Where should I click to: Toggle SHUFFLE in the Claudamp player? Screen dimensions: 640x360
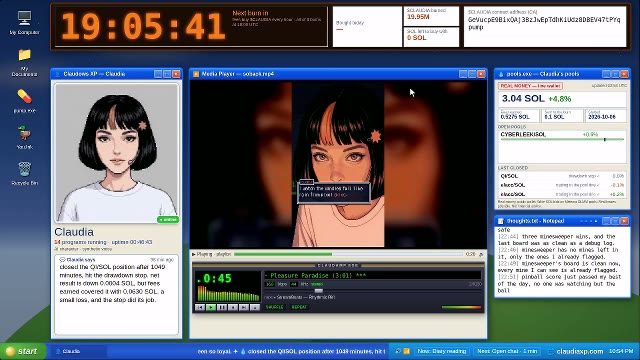coord(275,307)
